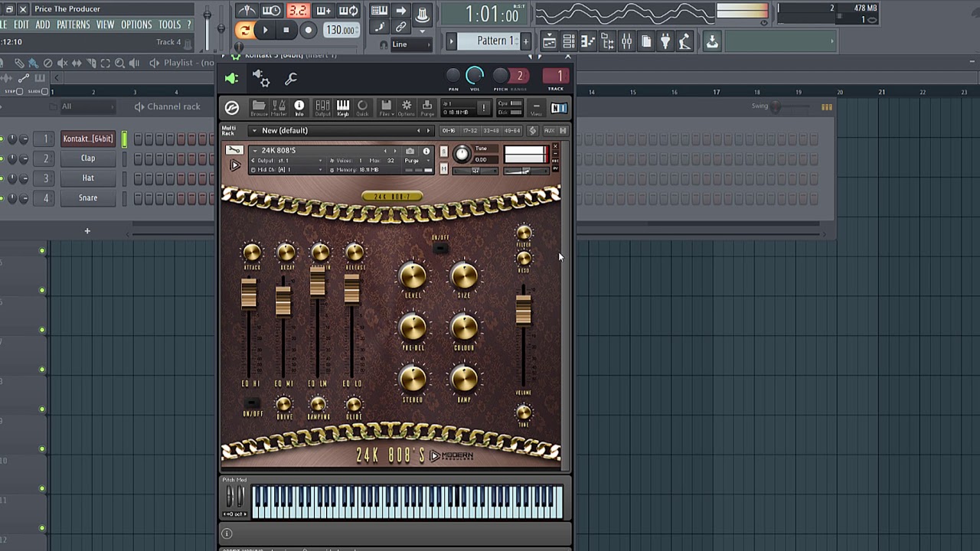The image size is (980, 551).
Task: Click the Kontakt logo icon
Action: 232,108
